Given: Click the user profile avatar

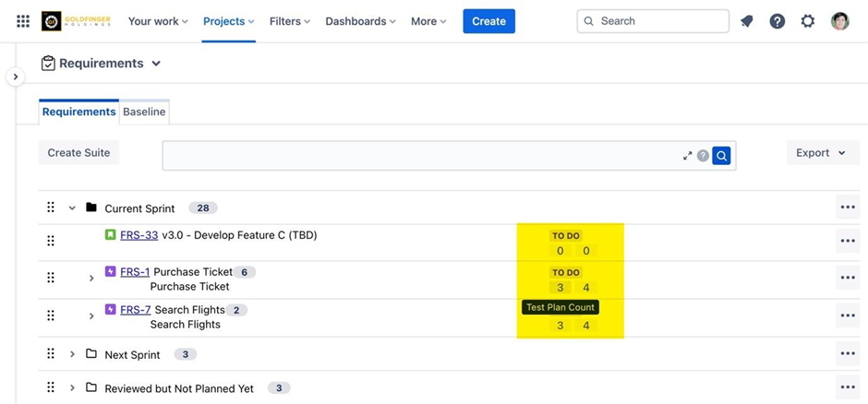Looking at the screenshot, I should (839, 21).
